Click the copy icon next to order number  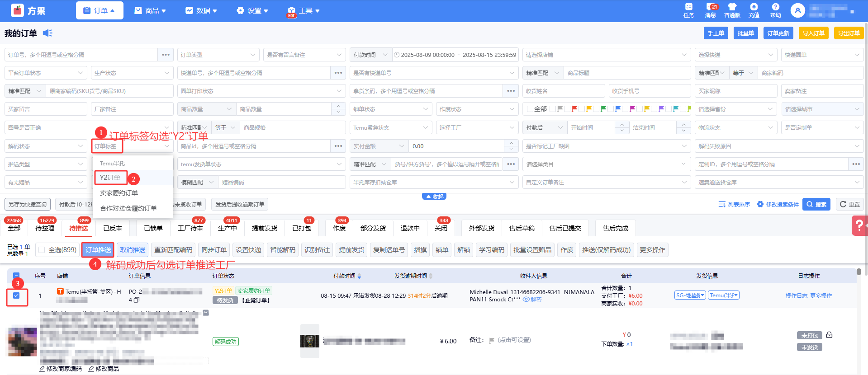pos(137,300)
